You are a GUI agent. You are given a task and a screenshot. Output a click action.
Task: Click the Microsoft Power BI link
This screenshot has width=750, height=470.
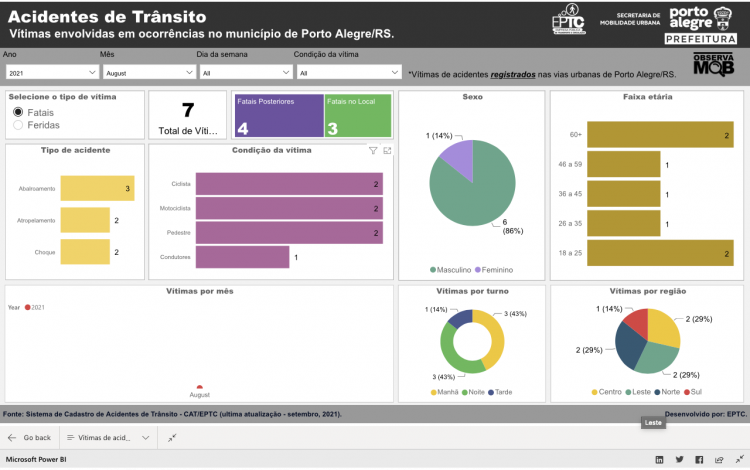[36, 459]
